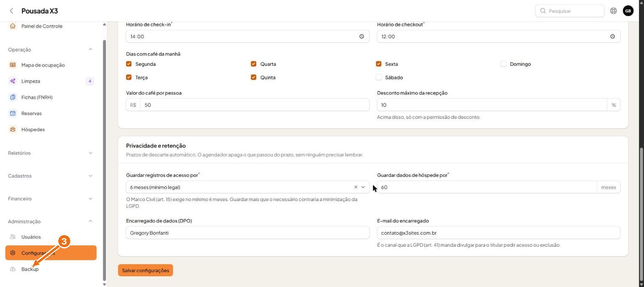Edit the Desconto máximo da recepção field

(x=492, y=105)
